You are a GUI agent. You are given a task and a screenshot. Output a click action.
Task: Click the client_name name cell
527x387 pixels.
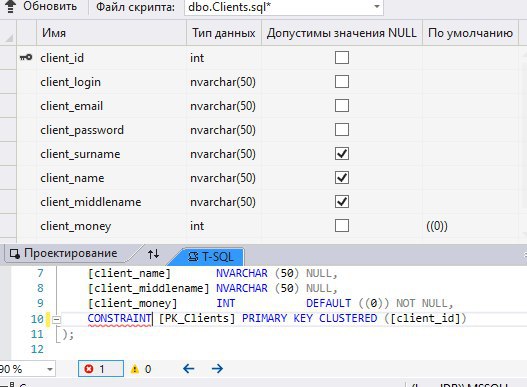pos(111,178)
